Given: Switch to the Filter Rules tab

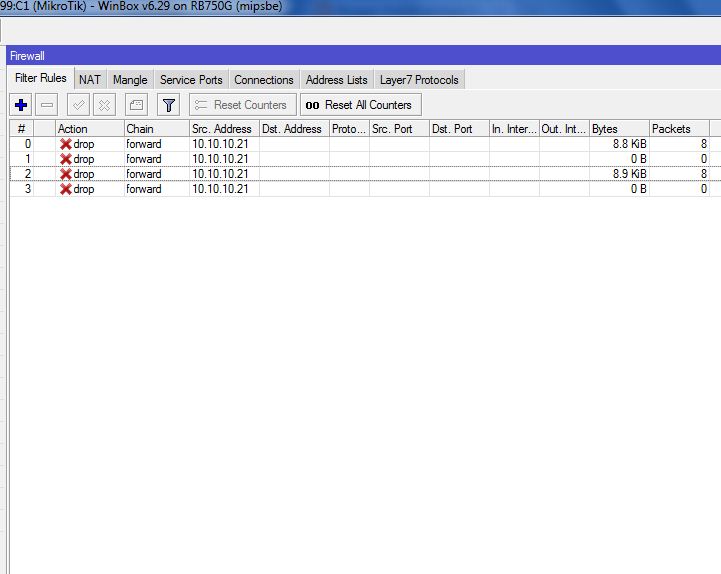Looking at the screenshot, I should tap(41, 78).
